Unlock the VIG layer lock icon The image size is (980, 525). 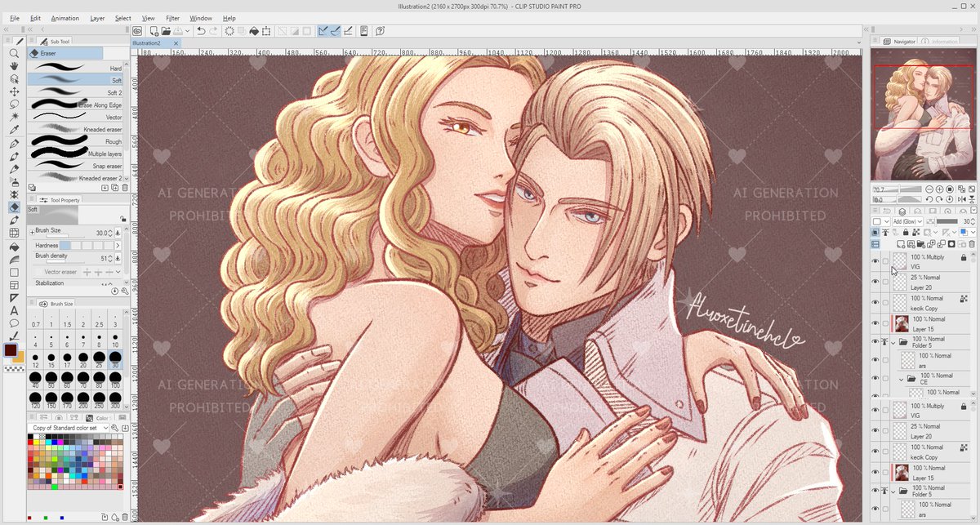pos(964,257)
